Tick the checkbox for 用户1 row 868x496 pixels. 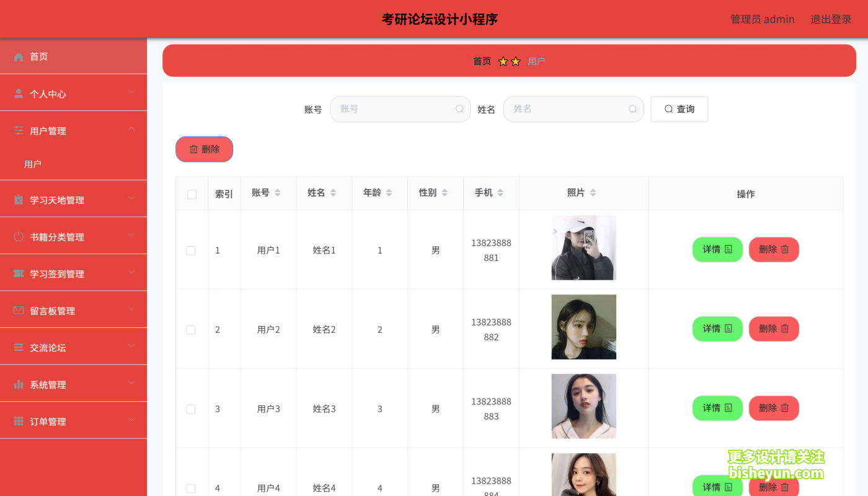pos(191,250)
